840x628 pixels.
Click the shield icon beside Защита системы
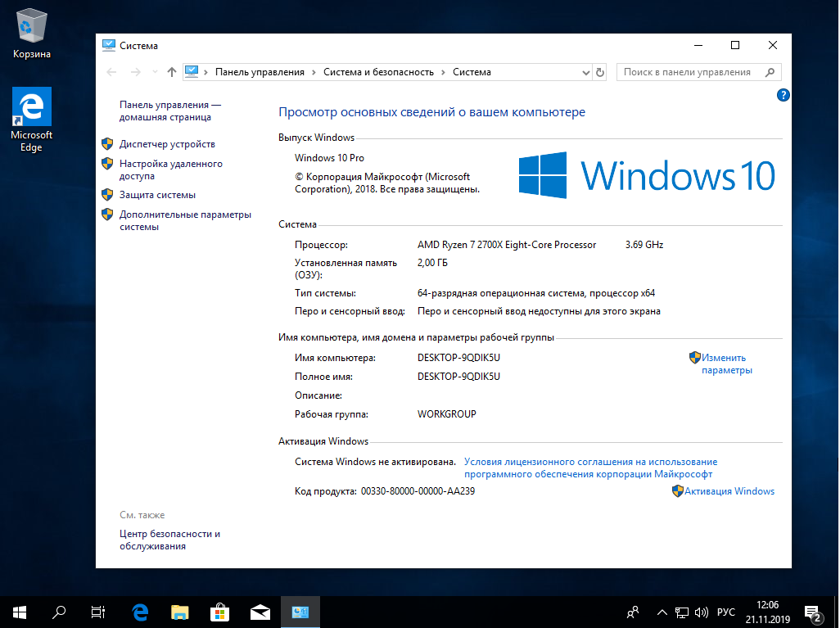(x=108, y=195)
